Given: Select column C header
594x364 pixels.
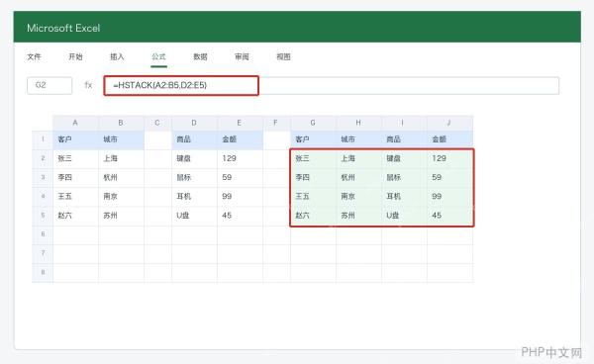Looking at the screenshot, I should (157, 123).
